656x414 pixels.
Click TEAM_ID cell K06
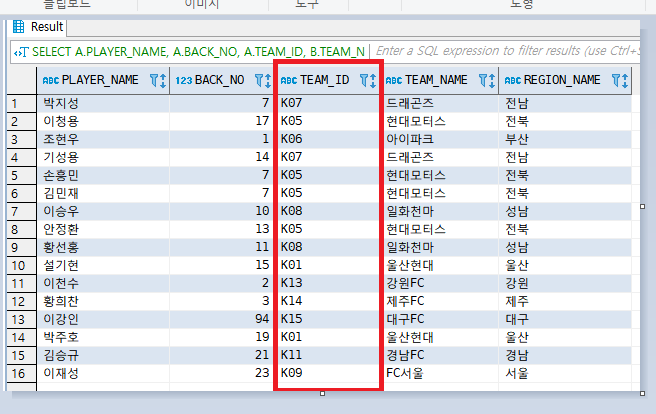coord(327,139)
